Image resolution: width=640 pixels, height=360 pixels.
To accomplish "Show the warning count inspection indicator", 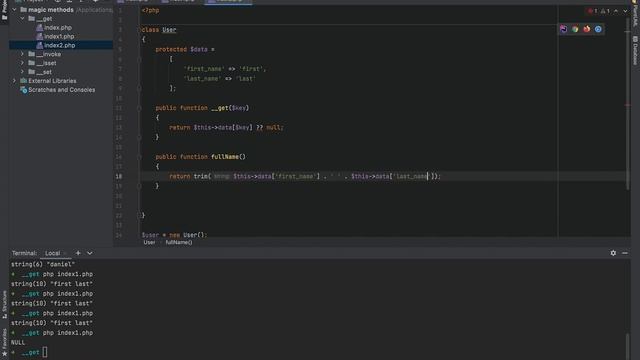I will 605,11.
